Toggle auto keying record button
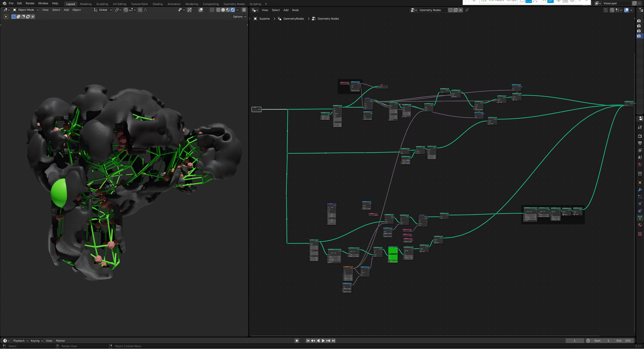 (297, 341)
